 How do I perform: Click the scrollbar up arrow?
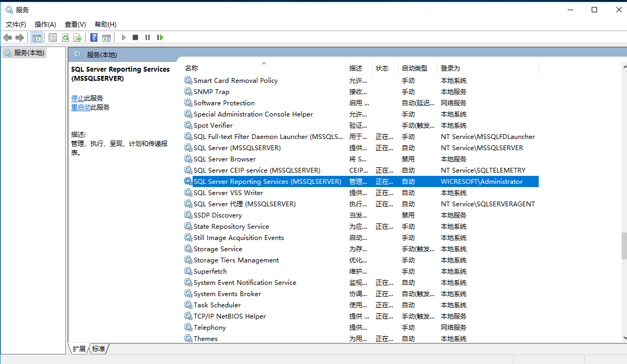click(x=625, y=67)
